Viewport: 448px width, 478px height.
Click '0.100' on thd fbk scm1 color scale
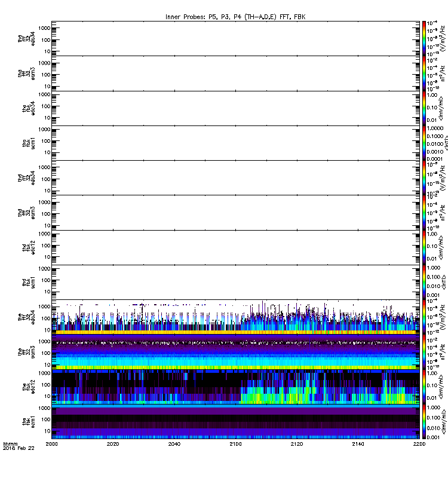coord(434,277)
